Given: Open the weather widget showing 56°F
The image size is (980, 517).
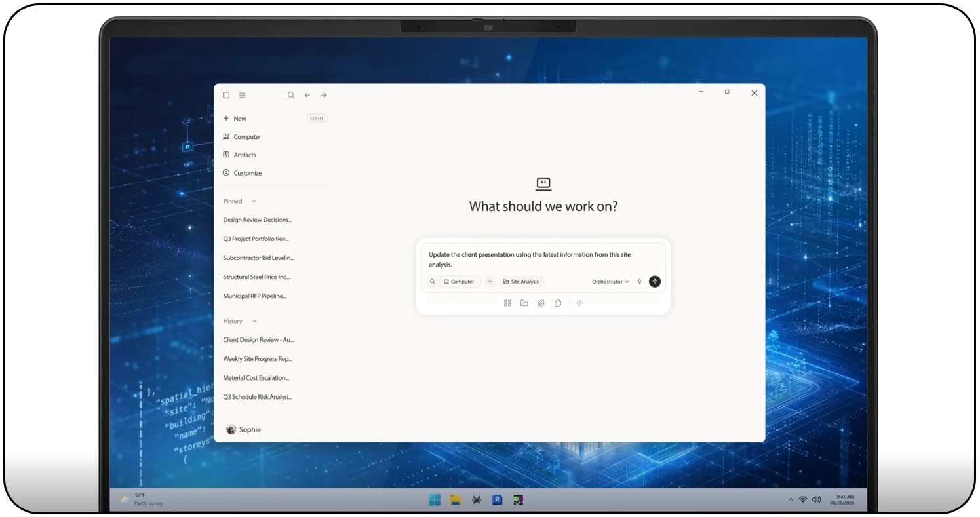Looking at the screenshot, I should coord(142,499).
